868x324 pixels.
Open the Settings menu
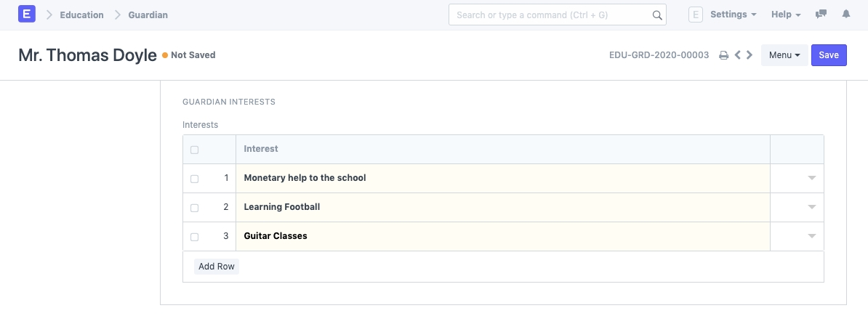click(x=733, y=15)
